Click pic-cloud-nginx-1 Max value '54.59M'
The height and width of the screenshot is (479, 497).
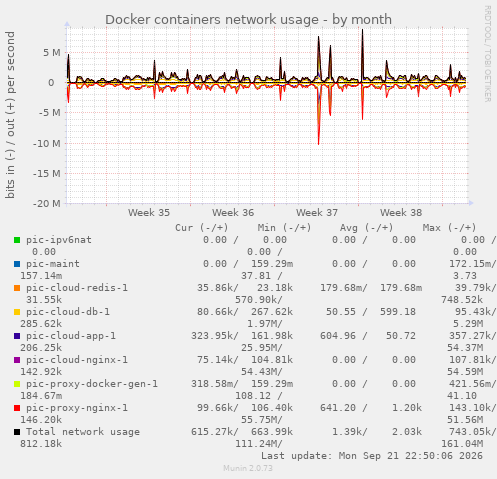pos(465,372)
